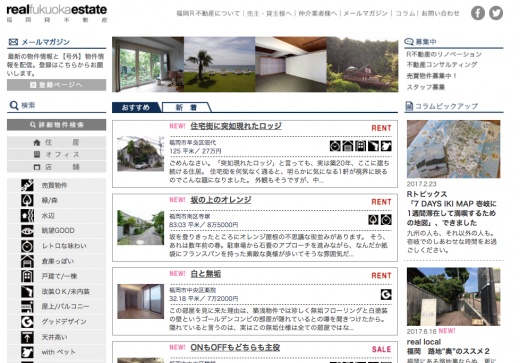Open the real local 福岡 路地 column title
The image size is (520, 363).
point(448,347)
